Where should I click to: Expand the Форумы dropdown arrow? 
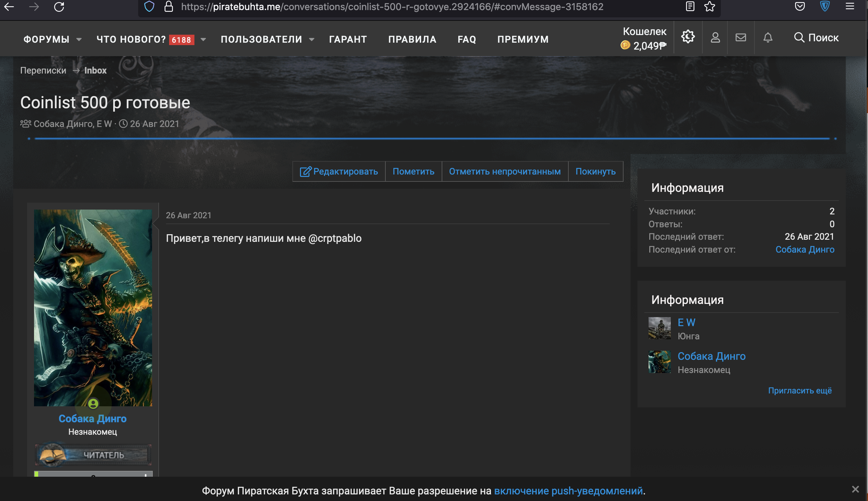(79, 40)
